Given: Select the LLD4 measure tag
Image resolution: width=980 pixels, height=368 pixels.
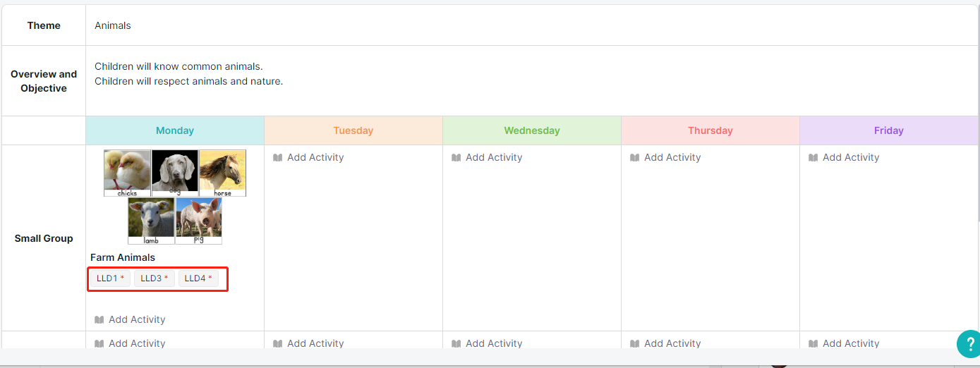Looking at the screenshot, I should [198, 278].
